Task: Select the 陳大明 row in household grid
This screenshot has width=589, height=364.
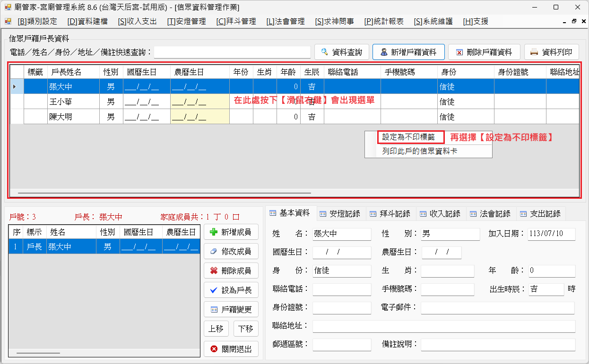Action: tap(295, 117)
